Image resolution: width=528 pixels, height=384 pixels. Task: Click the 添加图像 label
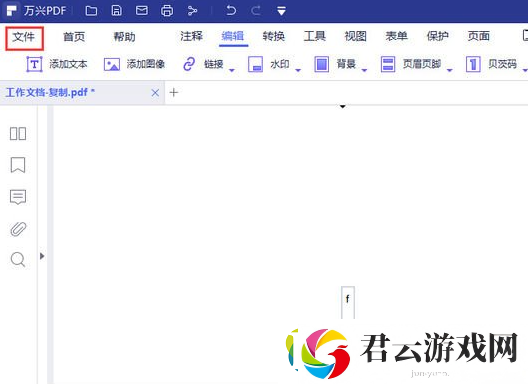click(146, 64)
